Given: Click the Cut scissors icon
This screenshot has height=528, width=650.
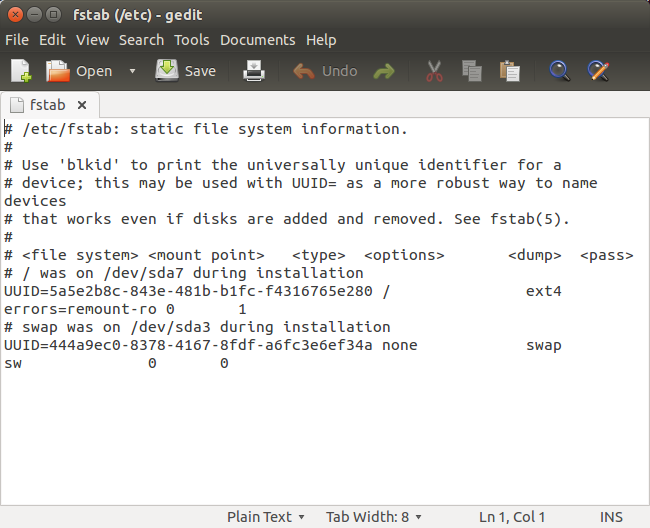Looking at the screenshot, I should click(x=434, y=71).
